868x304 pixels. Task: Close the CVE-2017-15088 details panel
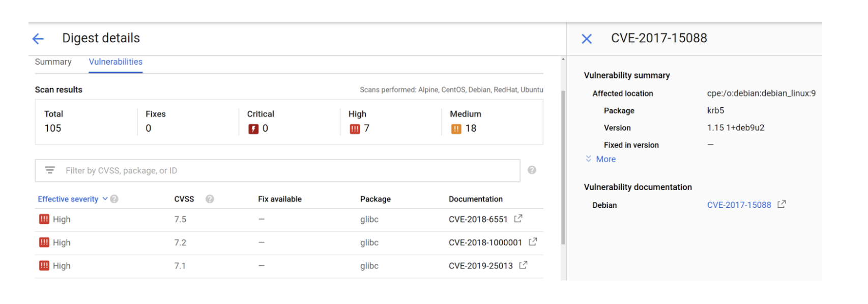587,39
